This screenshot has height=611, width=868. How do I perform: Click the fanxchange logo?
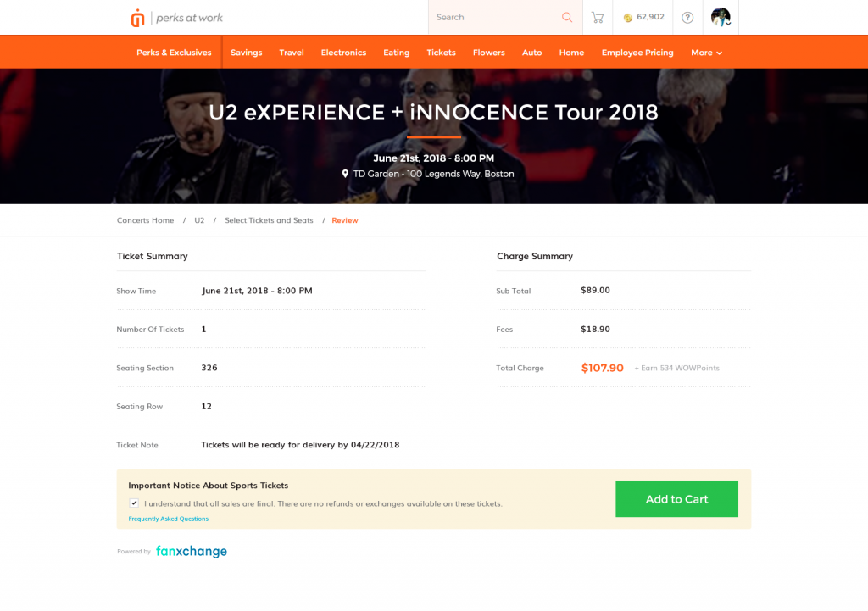point(192,552)
